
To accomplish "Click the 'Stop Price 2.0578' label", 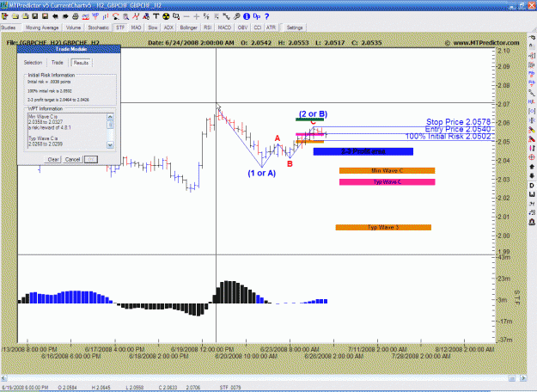I will (x=458, y=122).
